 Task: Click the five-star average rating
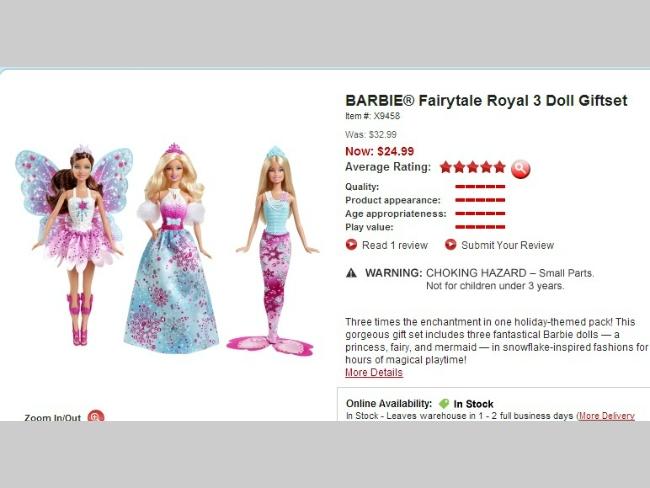pos(473,167)
